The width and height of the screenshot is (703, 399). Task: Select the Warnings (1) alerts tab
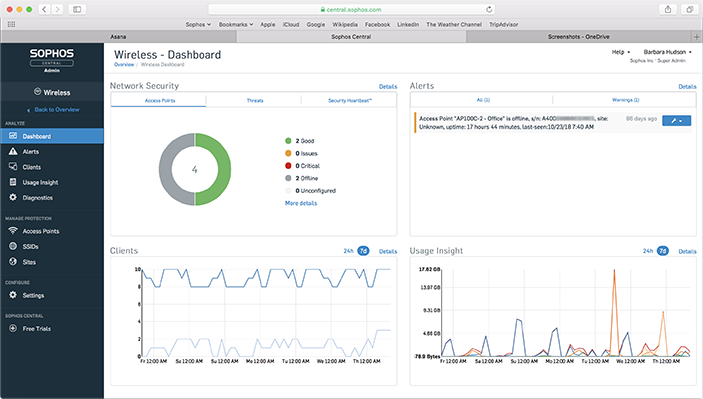[x=625, y=100]
